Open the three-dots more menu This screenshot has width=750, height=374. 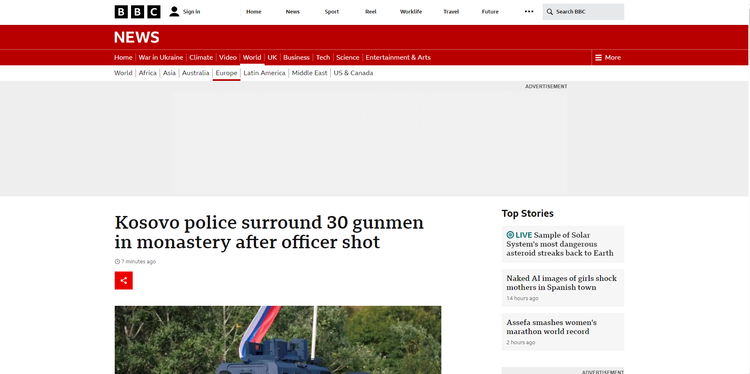coord(529,11)
